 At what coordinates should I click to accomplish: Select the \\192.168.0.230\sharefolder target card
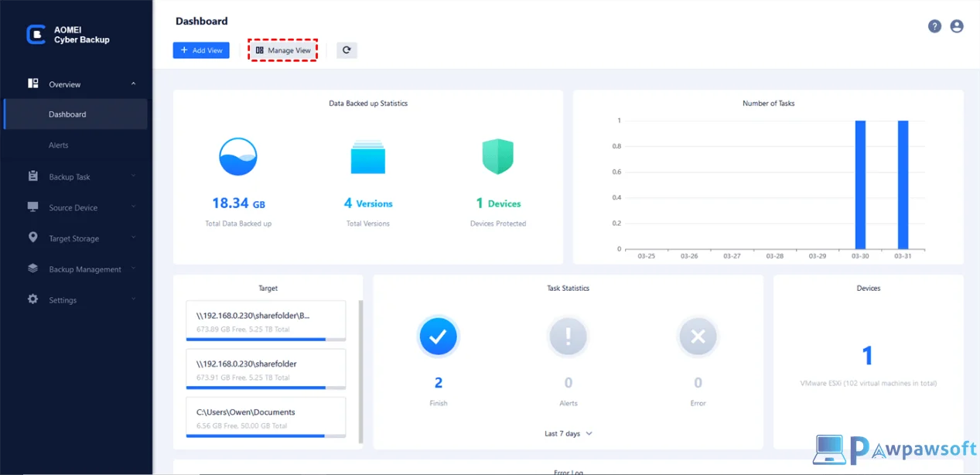tap(265, 369)
